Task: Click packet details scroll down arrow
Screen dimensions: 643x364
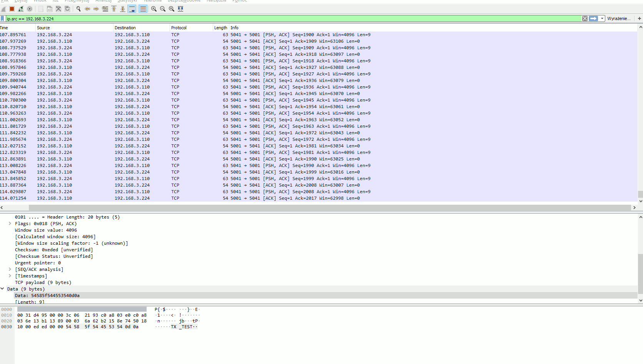Action: tap(640, 301)
